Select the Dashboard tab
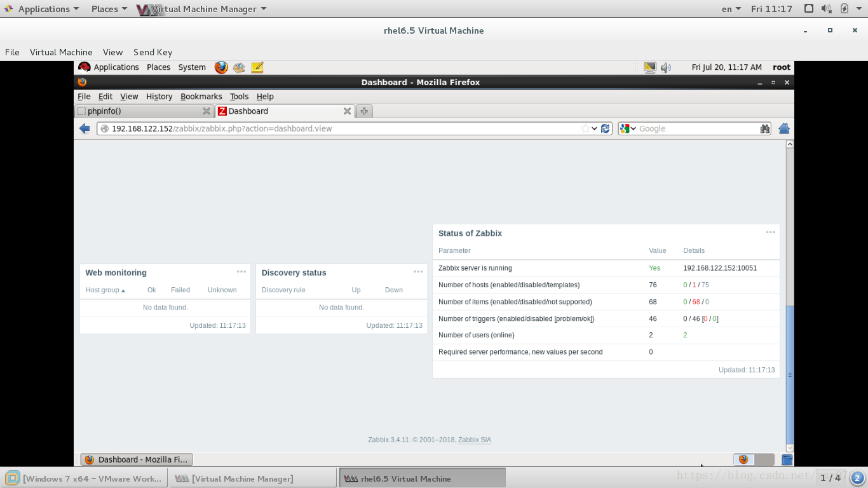This screenshot has height=488, width=868. point(285,111)
